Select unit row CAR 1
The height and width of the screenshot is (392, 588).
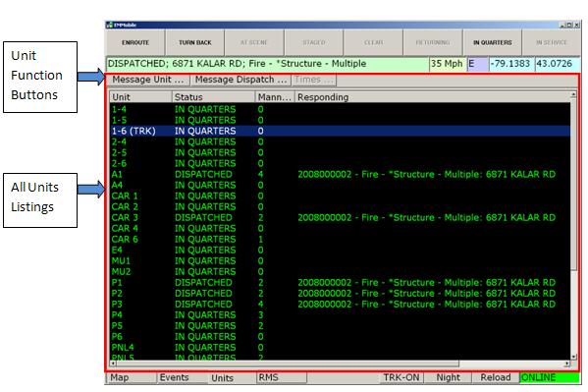(x=340, y=196)
